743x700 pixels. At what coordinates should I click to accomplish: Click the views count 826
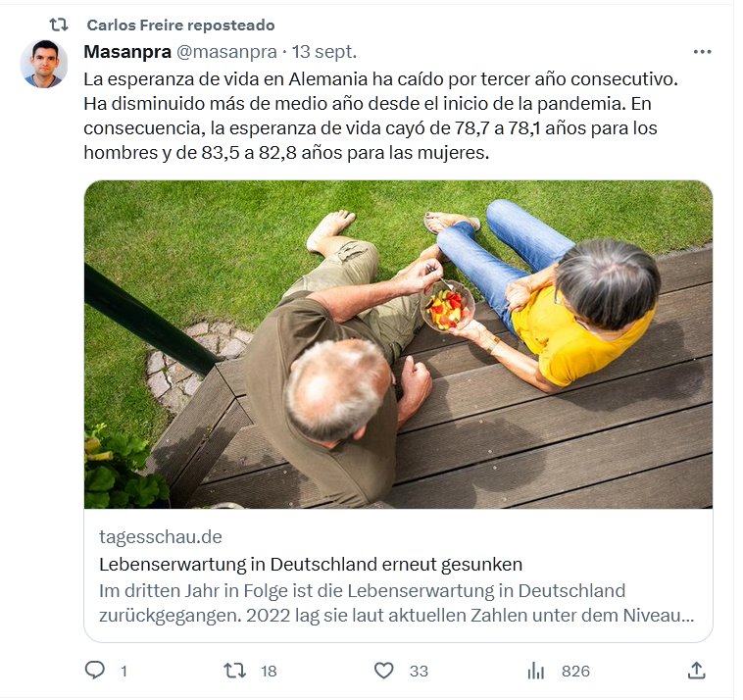coord(575,672)
